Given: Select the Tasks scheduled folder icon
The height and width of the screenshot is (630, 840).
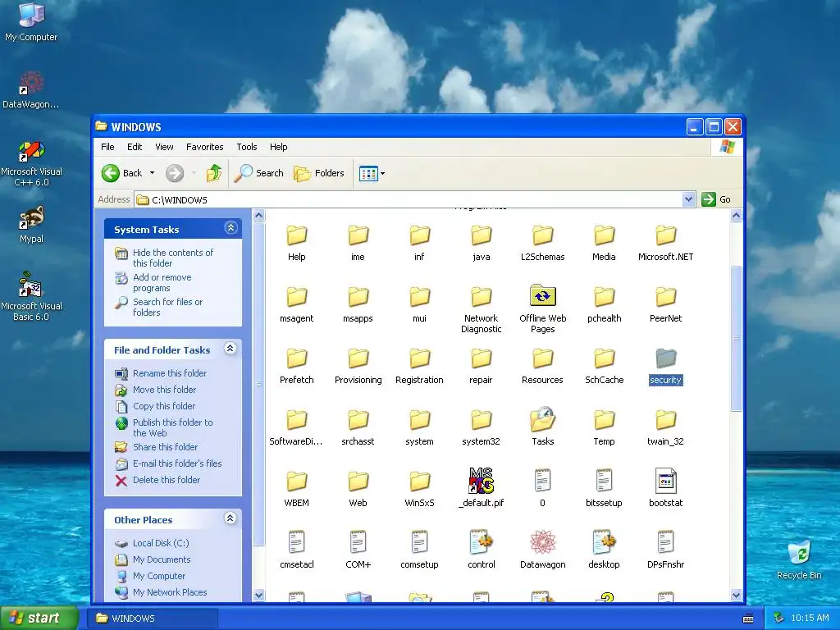Looking at the screenshot, I should 542,419.
